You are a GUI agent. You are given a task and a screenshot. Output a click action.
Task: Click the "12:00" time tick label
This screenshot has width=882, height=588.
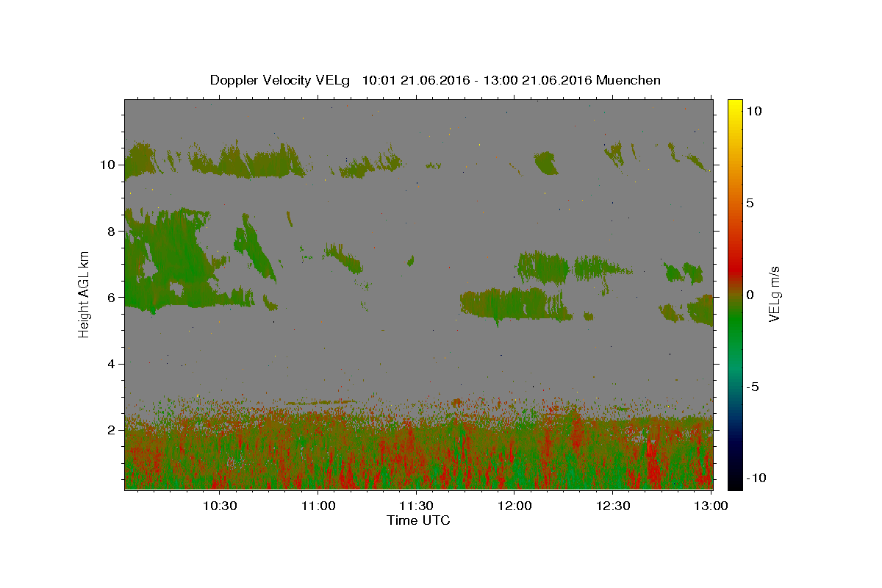pos(514,506)
